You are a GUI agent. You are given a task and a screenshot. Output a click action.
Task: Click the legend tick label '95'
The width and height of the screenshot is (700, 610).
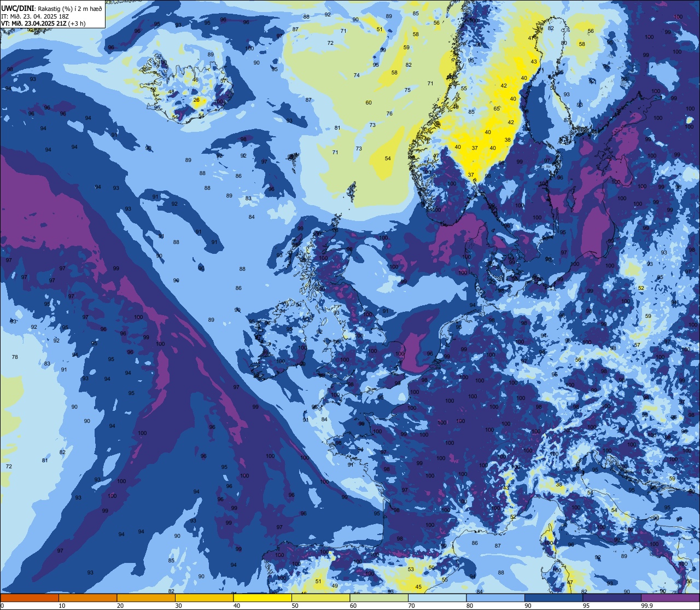(x=586, y=606)
